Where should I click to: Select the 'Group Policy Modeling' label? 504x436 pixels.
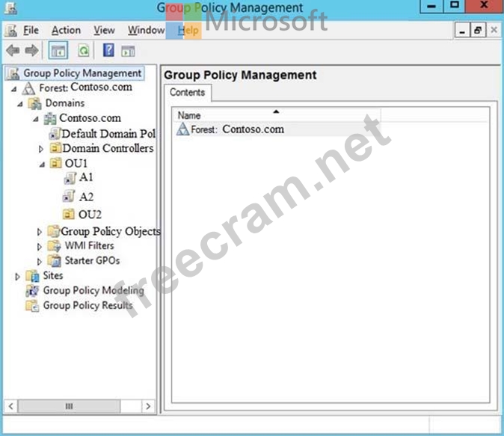(93, 291)
